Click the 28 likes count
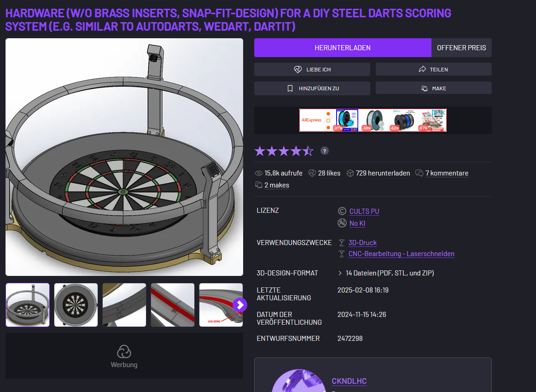536x392 pixels. pos(324,173)
